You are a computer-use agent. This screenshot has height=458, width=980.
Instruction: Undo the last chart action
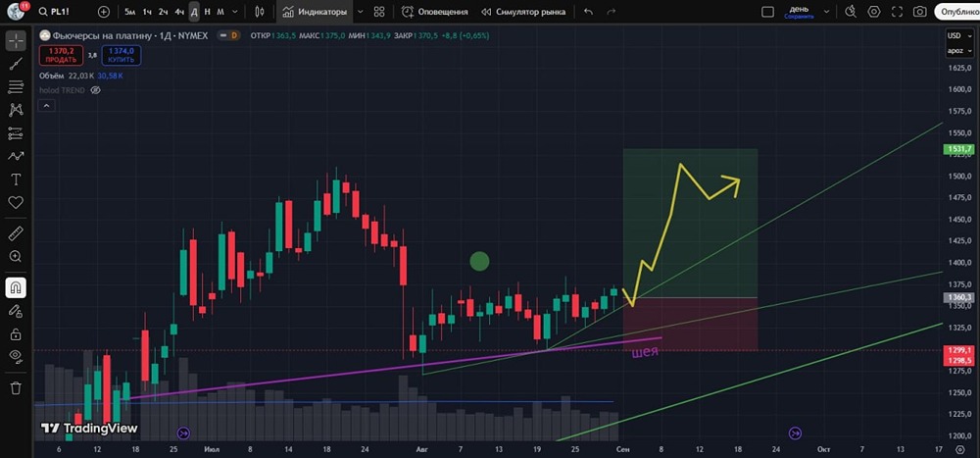588,12
